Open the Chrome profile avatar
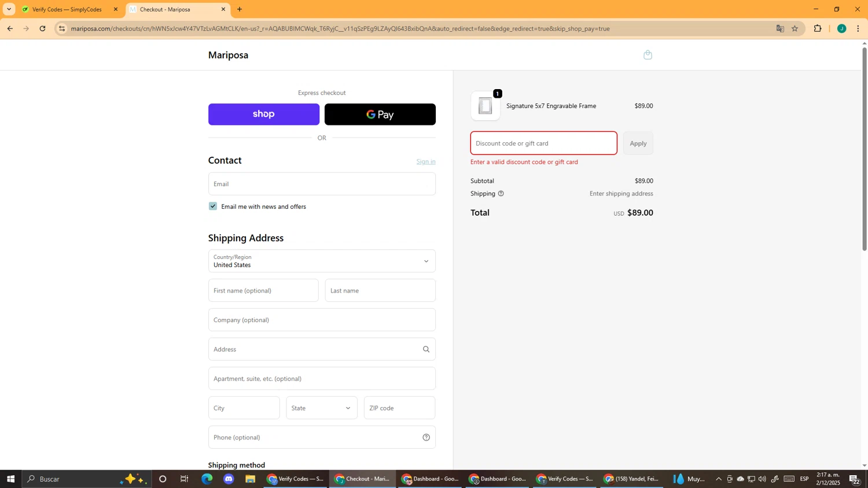The width and height of the screenshot is (868, 488). tap(842, 28)
